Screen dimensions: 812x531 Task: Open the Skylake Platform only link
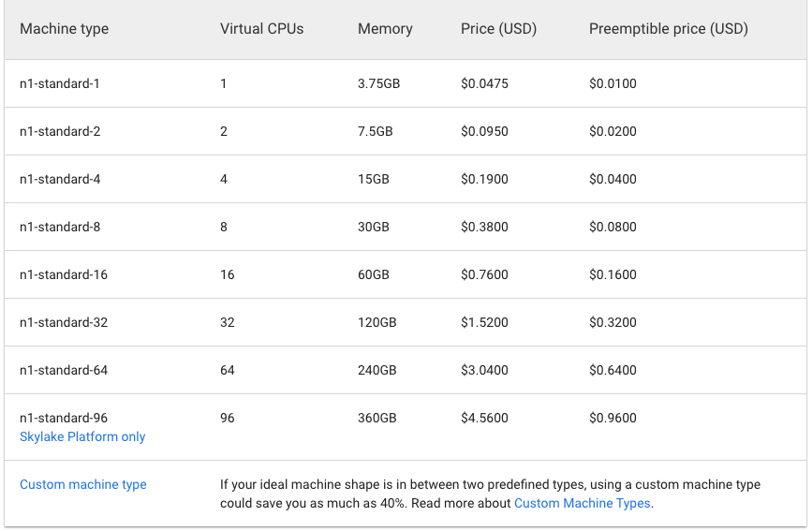tap(82, 436)
